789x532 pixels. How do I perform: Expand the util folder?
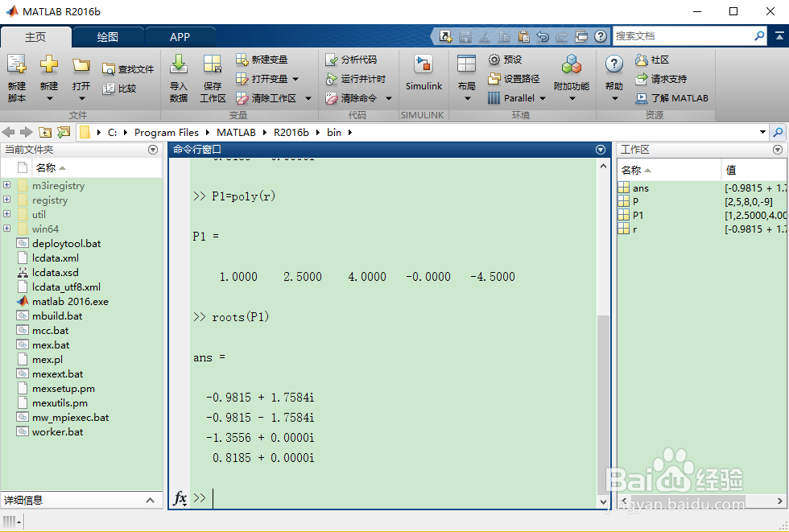6,214
